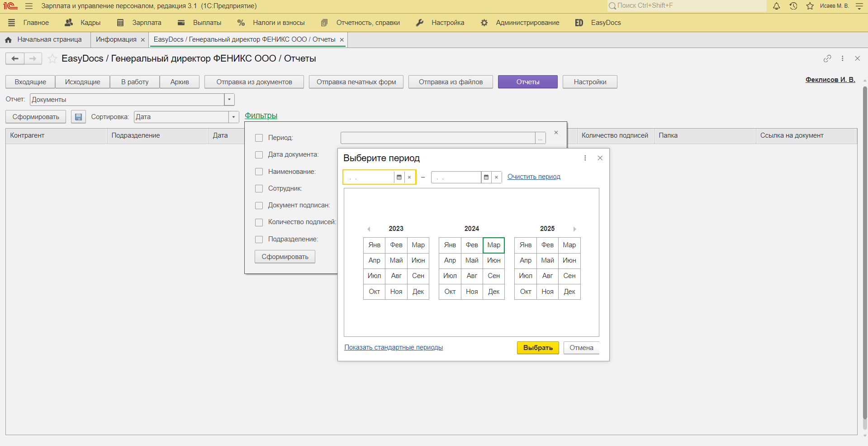The image size is (868, 446).
Task: Open the three-dot menu in period dialog
Action: pos(585,158)
